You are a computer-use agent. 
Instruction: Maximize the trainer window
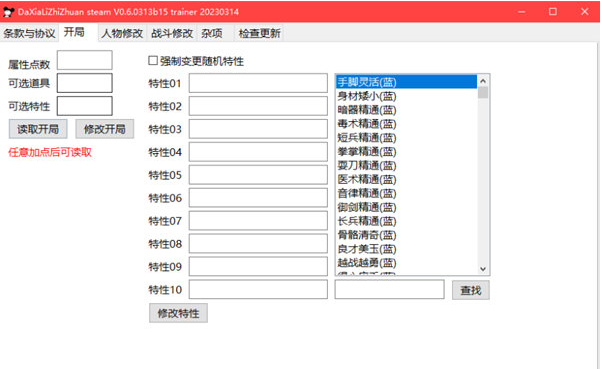coord(552,12)
